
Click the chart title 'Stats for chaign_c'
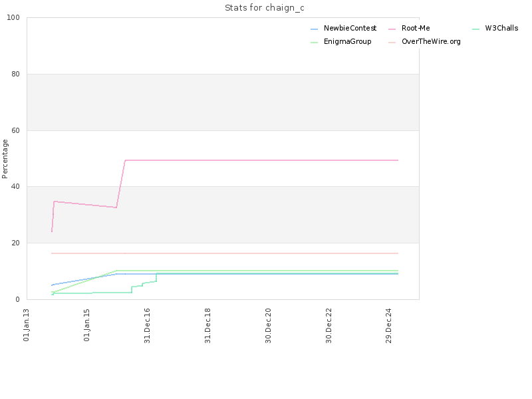[x=264, y=8]
